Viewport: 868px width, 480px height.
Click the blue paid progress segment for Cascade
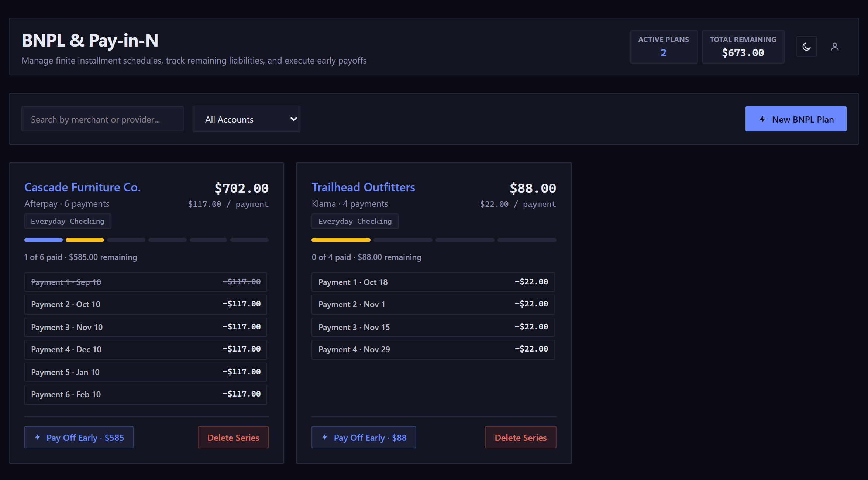click(x=44, y=240)
